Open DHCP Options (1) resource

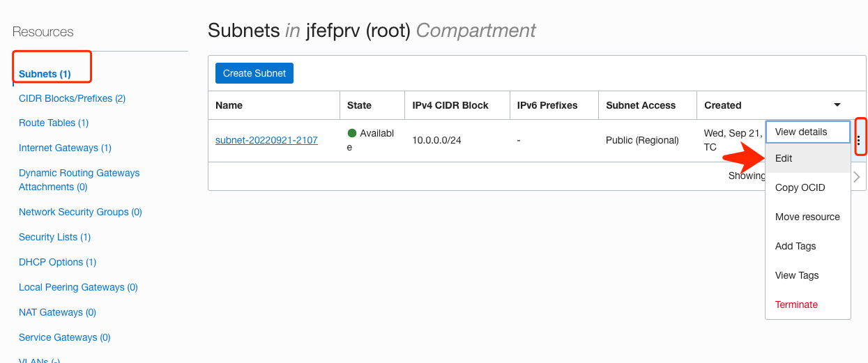(x=57, y=262)
